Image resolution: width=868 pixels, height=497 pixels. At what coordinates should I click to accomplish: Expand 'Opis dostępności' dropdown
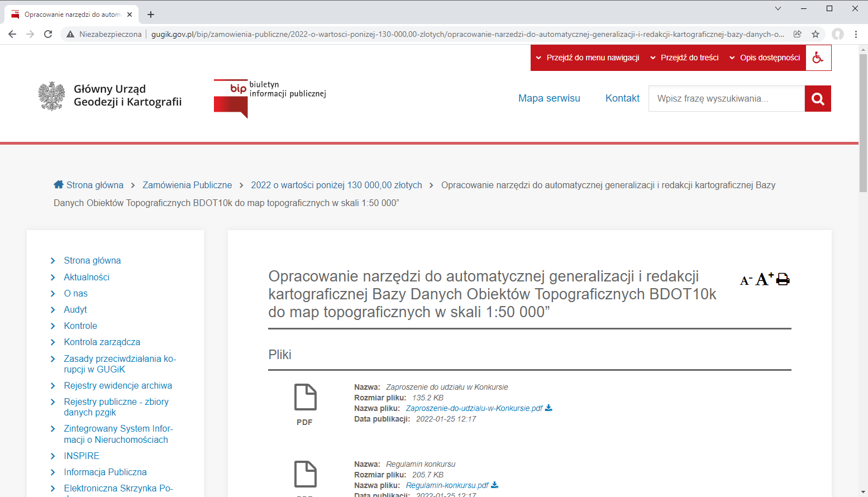(765, 58)
